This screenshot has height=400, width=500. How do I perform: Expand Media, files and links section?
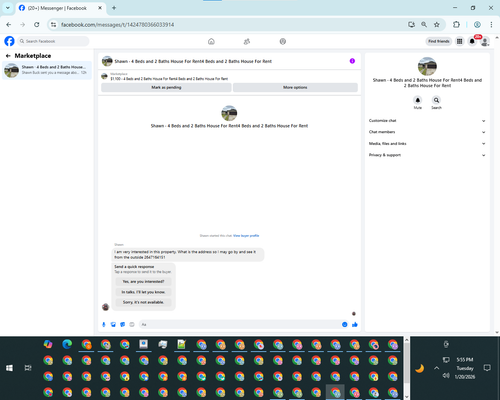tap(427, 144)
